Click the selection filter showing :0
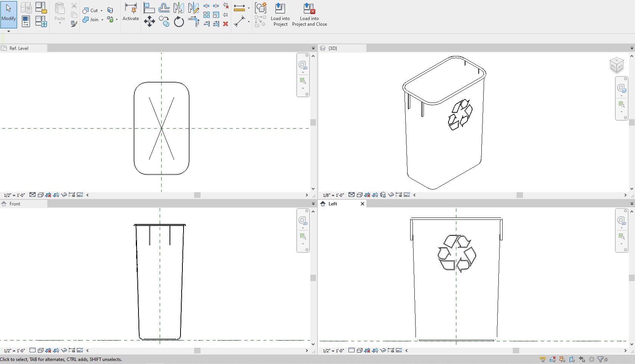 [602, 359]
